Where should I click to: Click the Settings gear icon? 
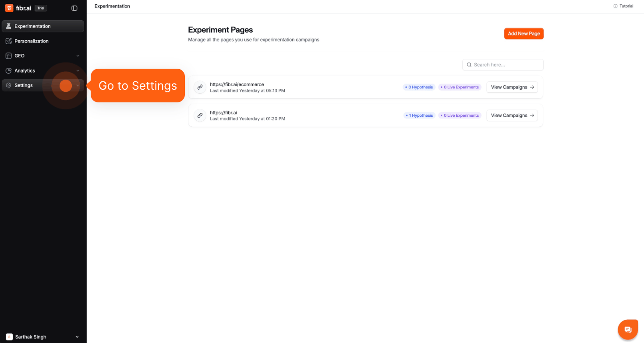coord(8,85)
